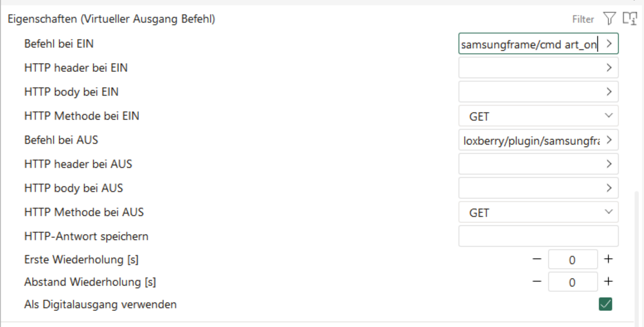Expand the HTTP header bei AUS arrow
This screenshot has width=644, height=327.
point(609,164)
